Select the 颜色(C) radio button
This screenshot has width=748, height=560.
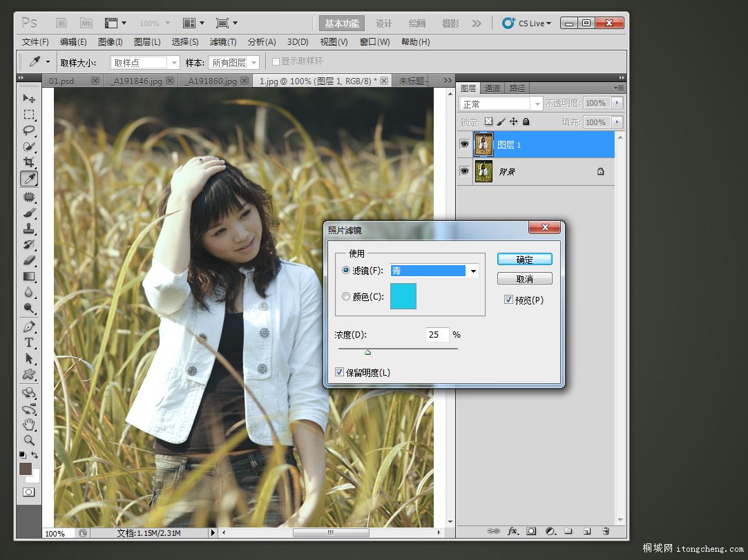[346, 296]
